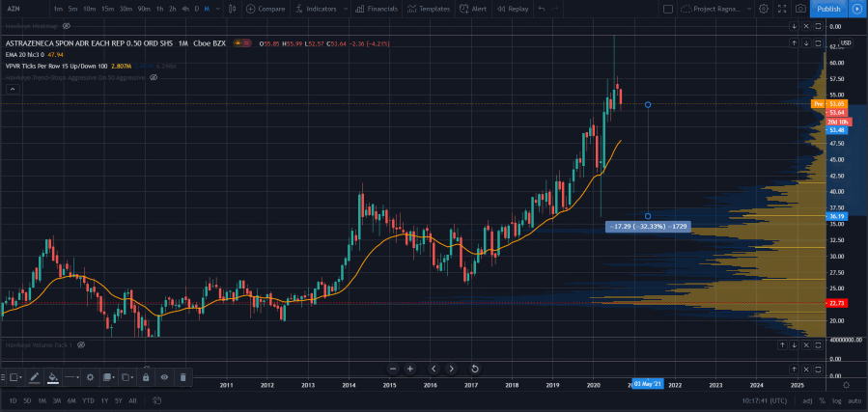Open chart settings gear in top bar
868x412 pixels.
pyautogui.click(x=764, y=9)
